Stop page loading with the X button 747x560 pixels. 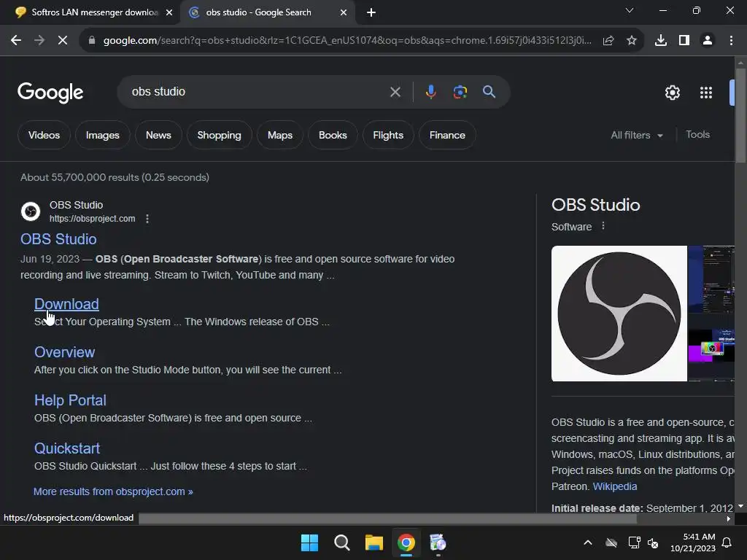(63, 41)
